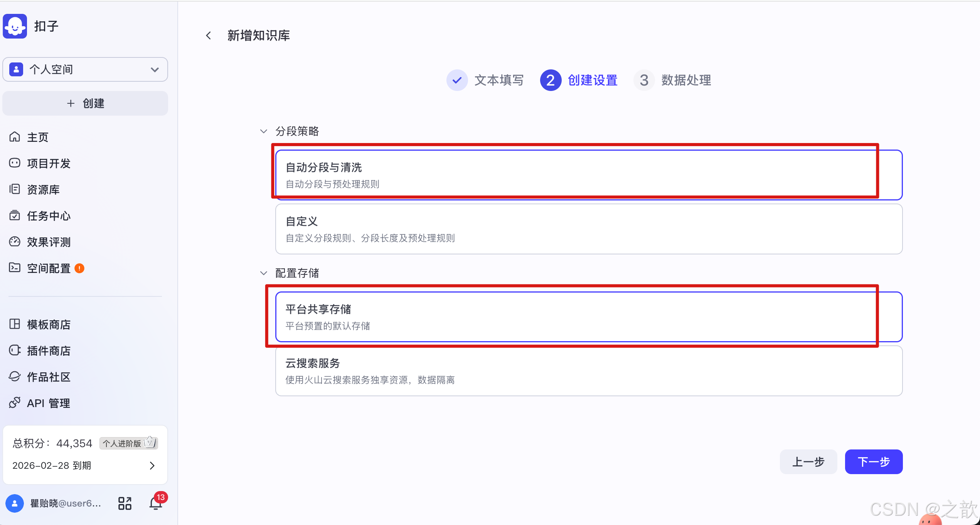The image size is (980, 525).
Task: Go to 任务中心
Action: (x=48, y=216)
